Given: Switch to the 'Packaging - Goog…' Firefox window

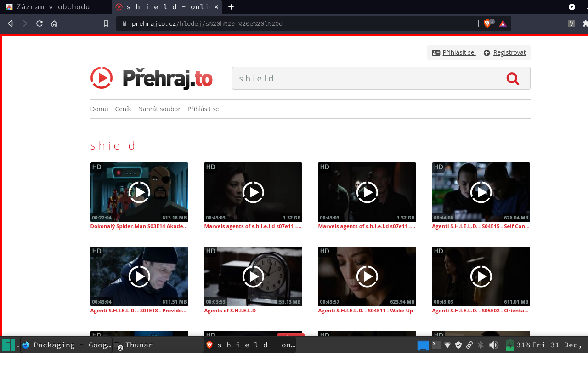Looking at the screenshot, I should tap(66, 345).
